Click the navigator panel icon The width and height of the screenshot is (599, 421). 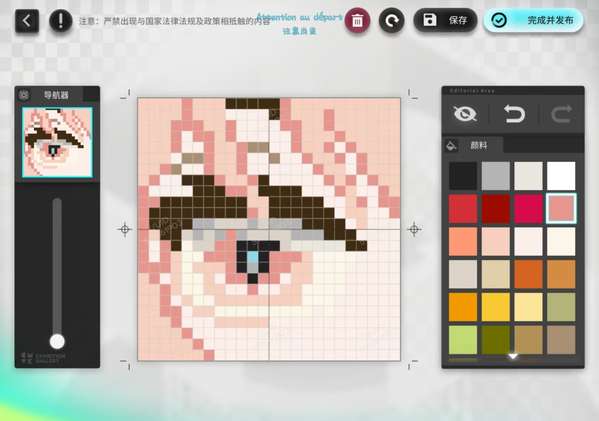point(24,95)
